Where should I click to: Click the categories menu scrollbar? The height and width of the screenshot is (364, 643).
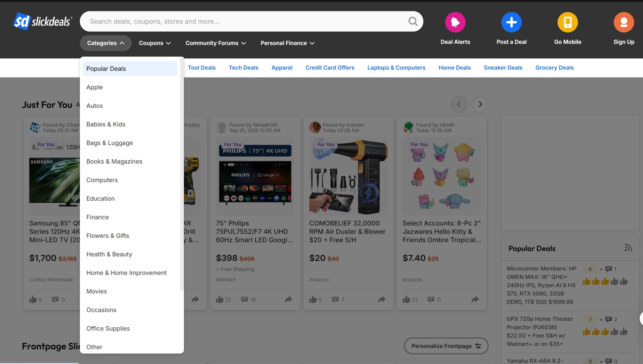[x=182, y=174]
